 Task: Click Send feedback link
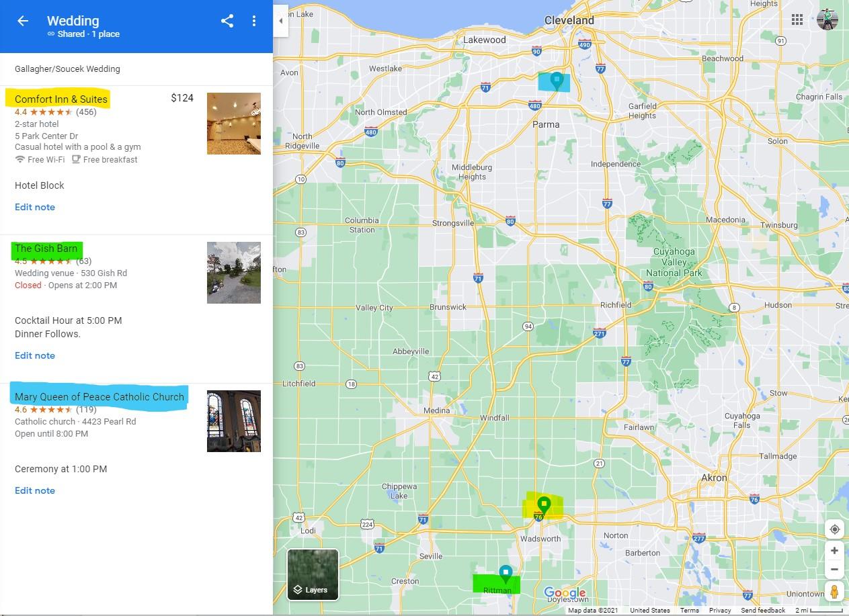coord(763,610)
